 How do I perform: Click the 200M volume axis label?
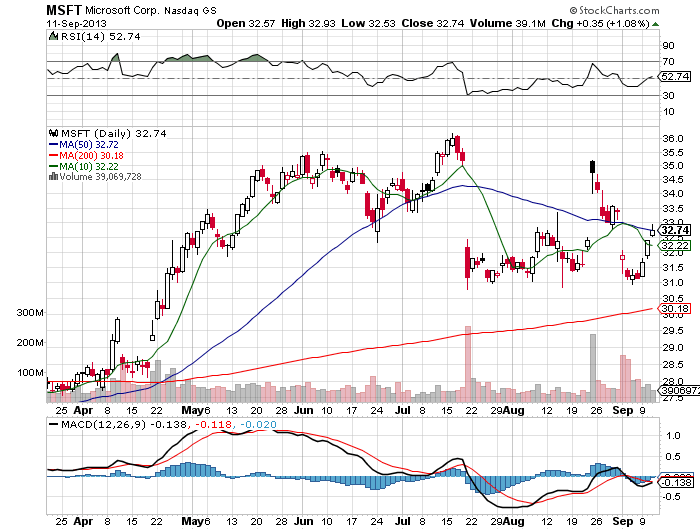[x=30, y=342]
